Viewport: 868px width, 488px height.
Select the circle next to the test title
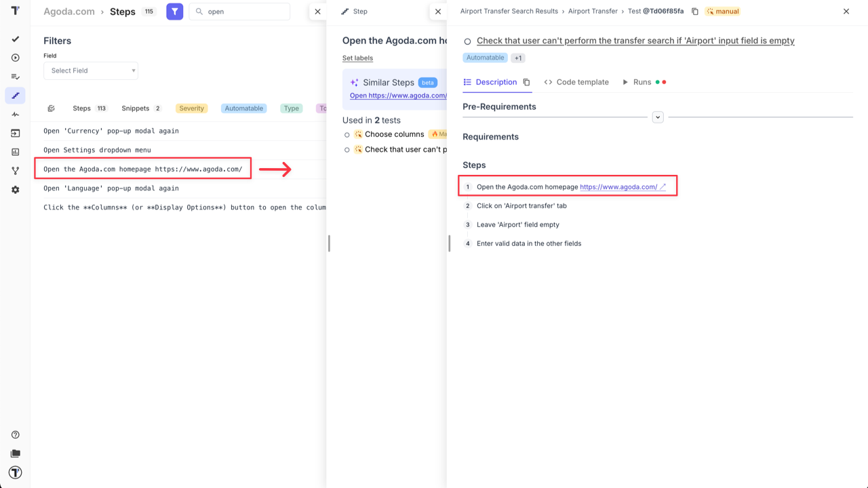(467, 41)
